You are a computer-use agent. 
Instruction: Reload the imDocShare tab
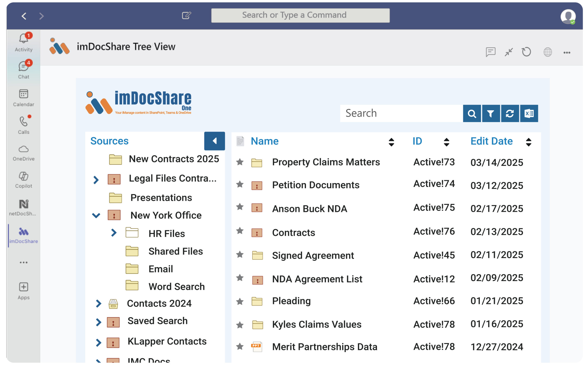[x=526, y=52]
